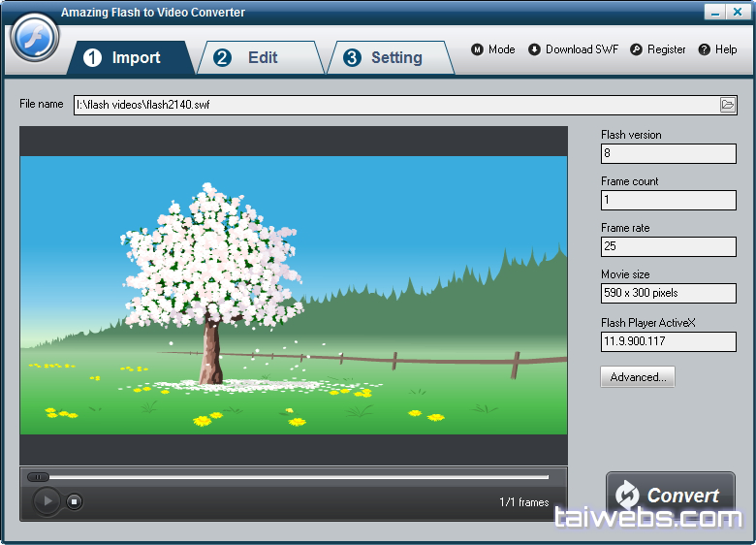Open the Help menu
This screenshot has height=545, width=756.
pyautogui.click(x=717, y=49)
